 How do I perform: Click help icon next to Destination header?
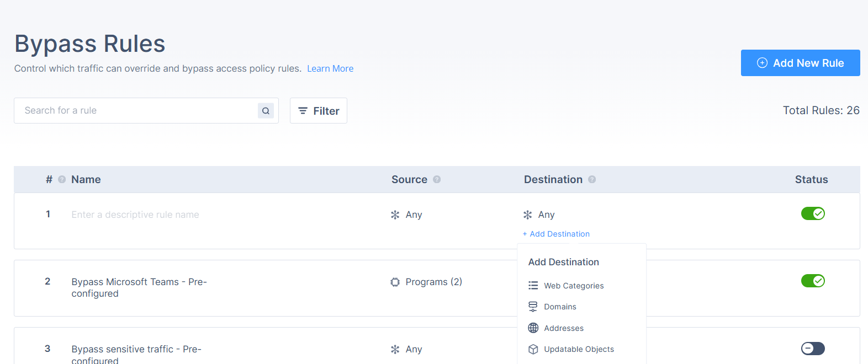tap(592, 179)
